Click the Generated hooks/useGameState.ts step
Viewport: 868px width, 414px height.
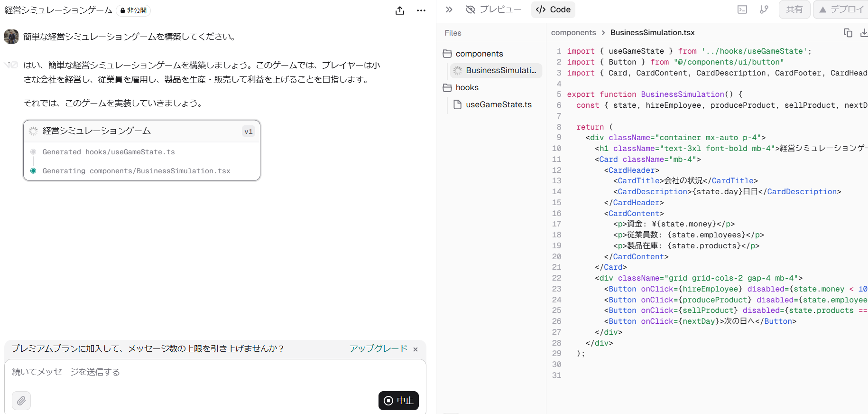(109, 152)
